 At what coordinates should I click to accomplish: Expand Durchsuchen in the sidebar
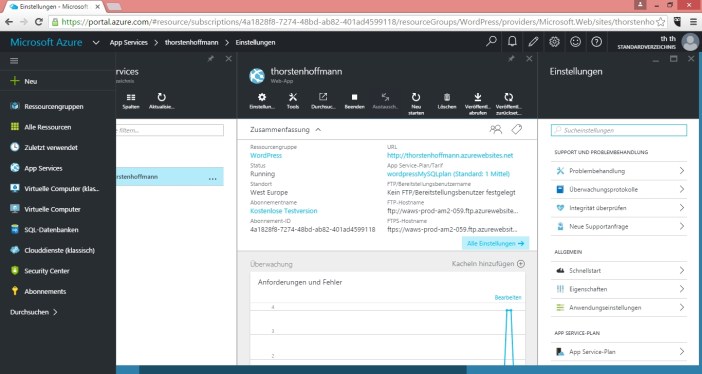click(34, 312)
